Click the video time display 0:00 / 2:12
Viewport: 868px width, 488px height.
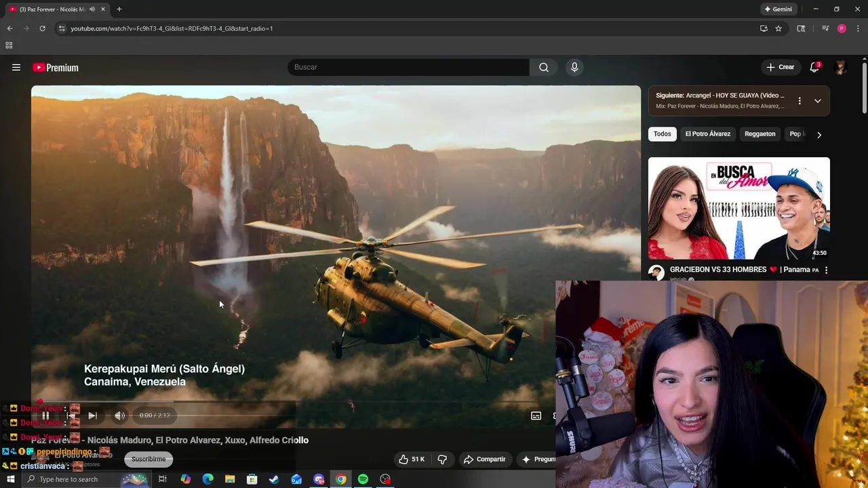155,415
